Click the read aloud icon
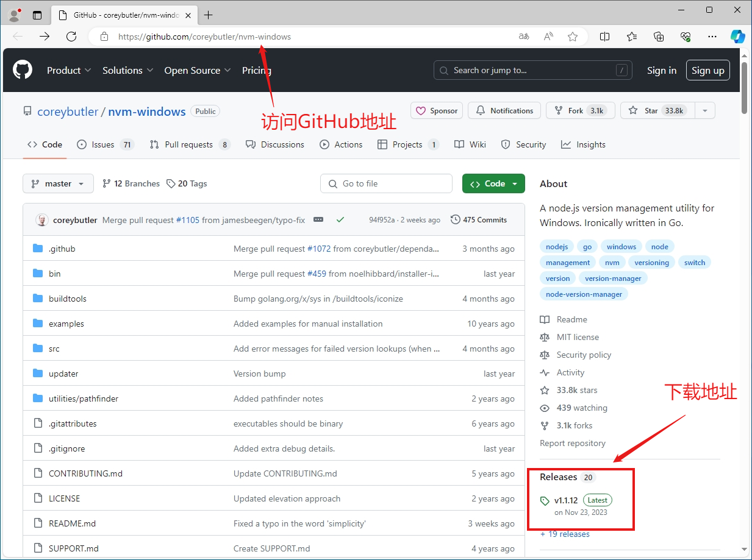Viewport: 752px width, 560px height. [548, 37]
